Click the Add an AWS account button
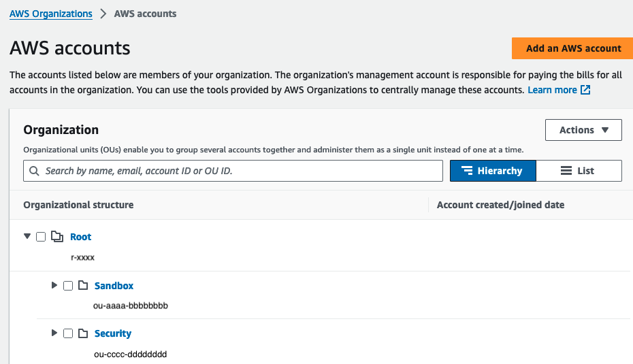This screenshot has height=364, width=633. pos(572,48)
